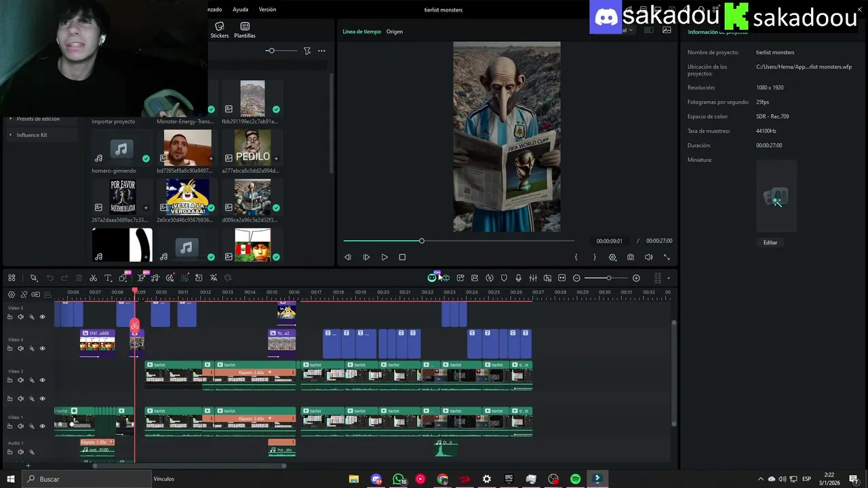Screen dimensions: 868x488
Task: Add the PEDILO image to the timeline
Action: click(276, 158)
